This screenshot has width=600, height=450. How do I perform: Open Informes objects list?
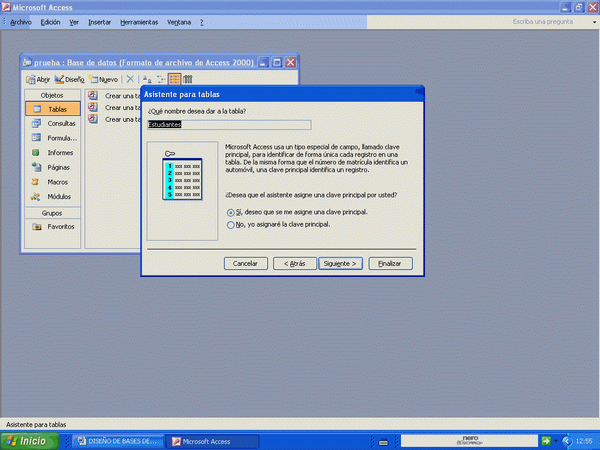coord(53,152)
